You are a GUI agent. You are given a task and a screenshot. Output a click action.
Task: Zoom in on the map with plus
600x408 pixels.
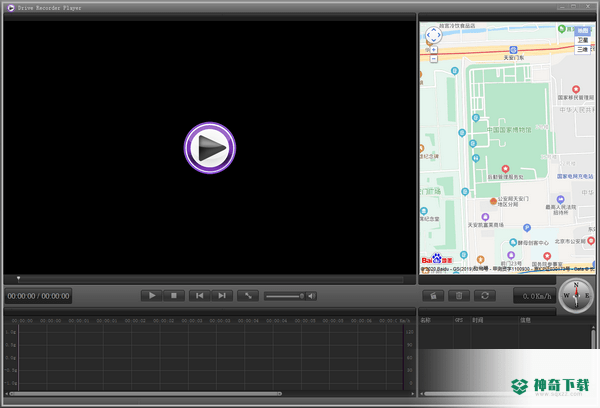(434, 50)
